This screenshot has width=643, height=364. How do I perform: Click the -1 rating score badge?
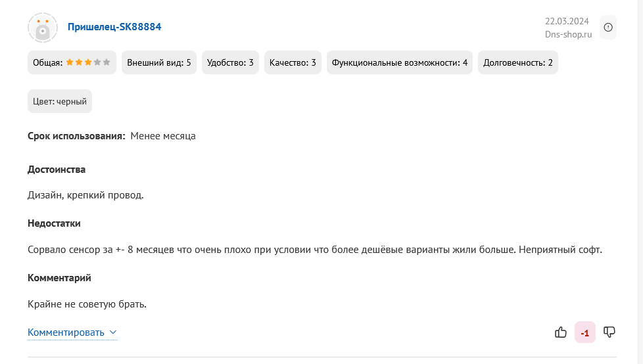(584, 333)
